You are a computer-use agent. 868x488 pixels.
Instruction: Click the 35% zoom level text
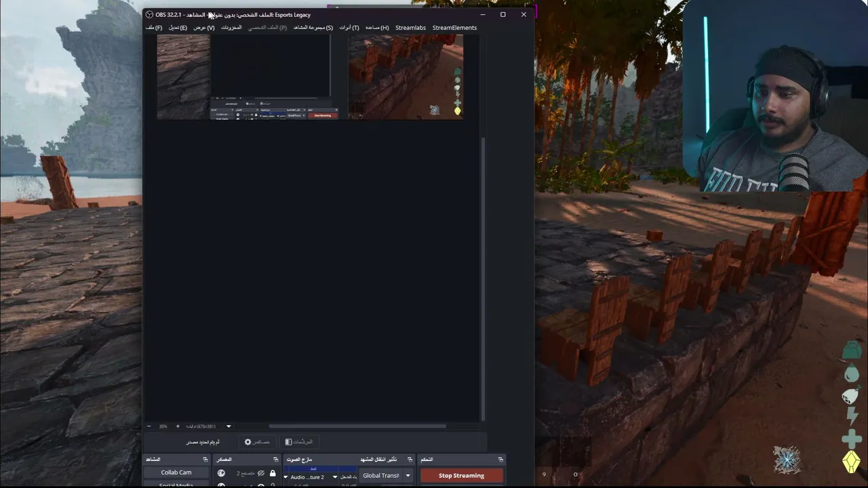pos(163,426)
